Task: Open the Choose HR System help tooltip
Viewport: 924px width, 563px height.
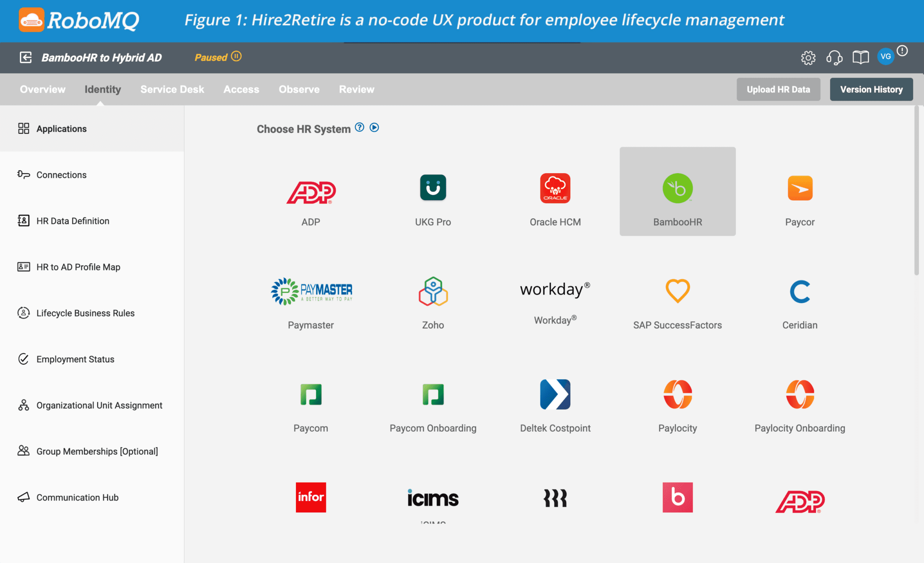Action: point(359,127)
